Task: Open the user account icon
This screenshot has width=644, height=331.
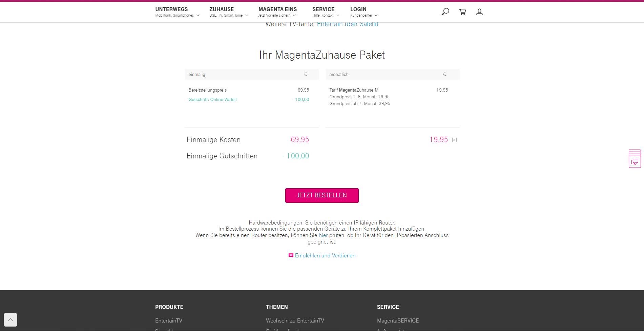Action: [x=479, y=12]
